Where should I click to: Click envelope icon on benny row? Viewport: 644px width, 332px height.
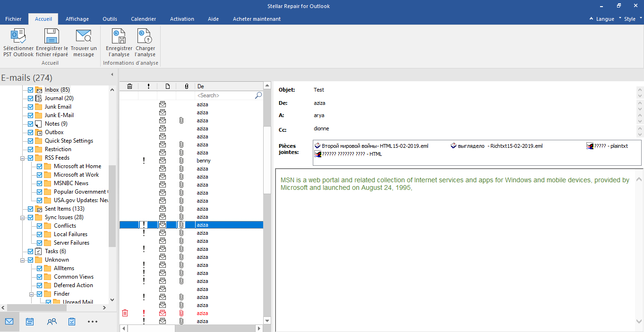[x=163, y=161]
